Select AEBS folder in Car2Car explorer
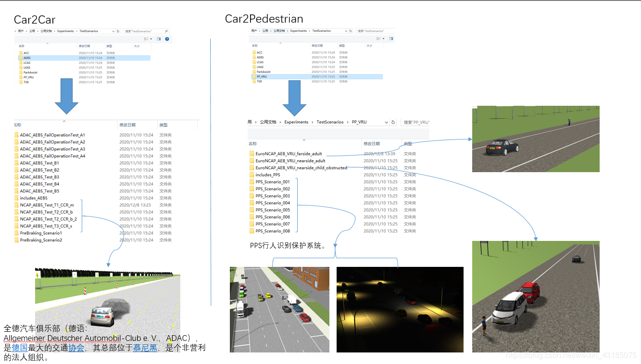The width and height of the screenshot is (641, 364). 84,58
